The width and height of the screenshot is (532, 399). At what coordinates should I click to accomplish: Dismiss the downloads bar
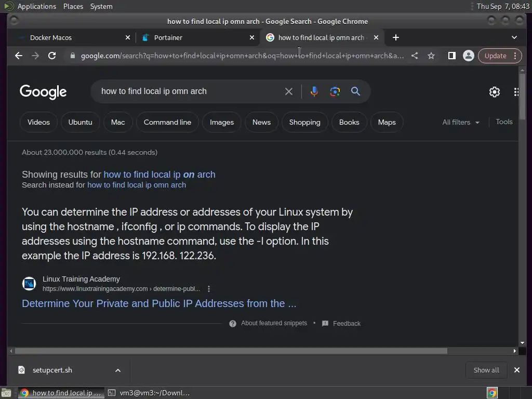[x=517, y=370]
